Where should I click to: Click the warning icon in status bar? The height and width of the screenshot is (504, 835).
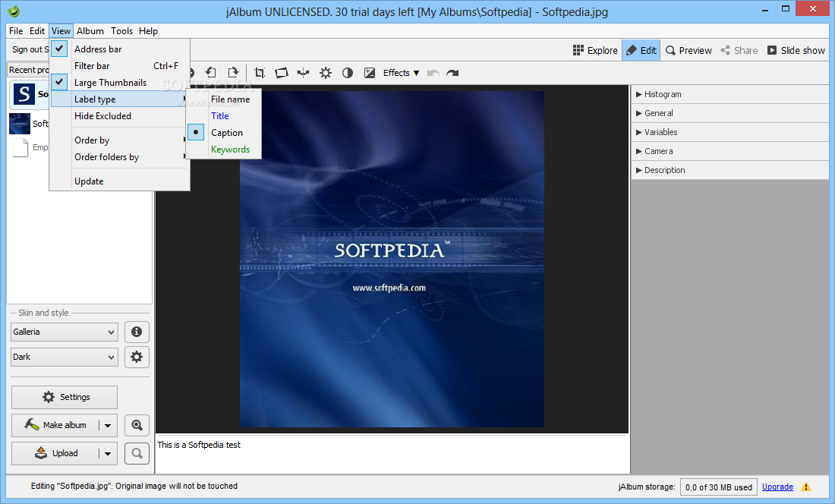coord(806,487)
